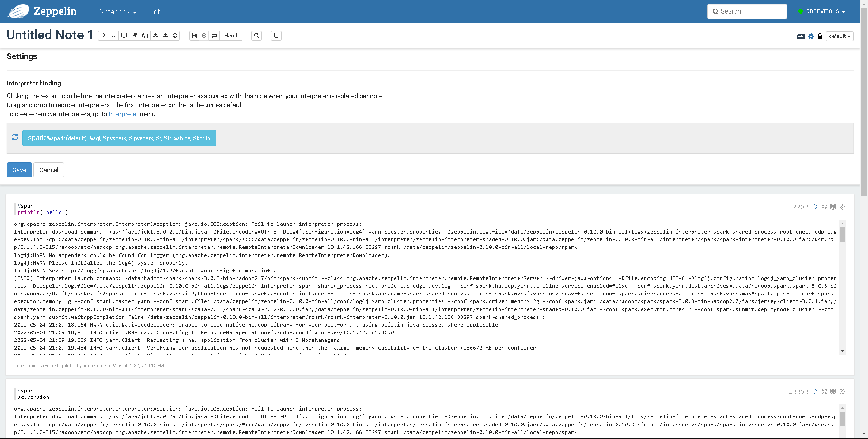Show or hide code in all paragraphs

coord(124,35)
